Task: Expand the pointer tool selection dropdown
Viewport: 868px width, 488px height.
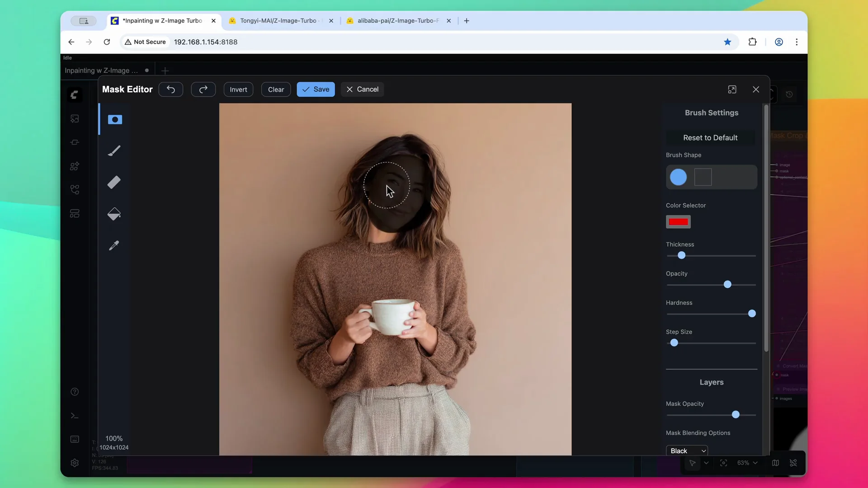Action: (x=707, y=463)
